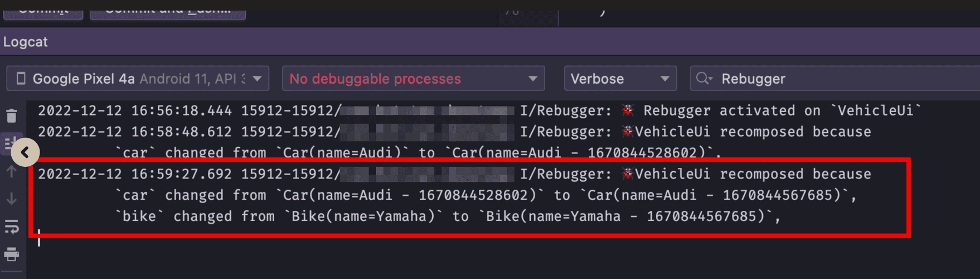This screenshot has width=980, height=279.
Task: Click the back chevron circle button
Action: click(25, 152)
